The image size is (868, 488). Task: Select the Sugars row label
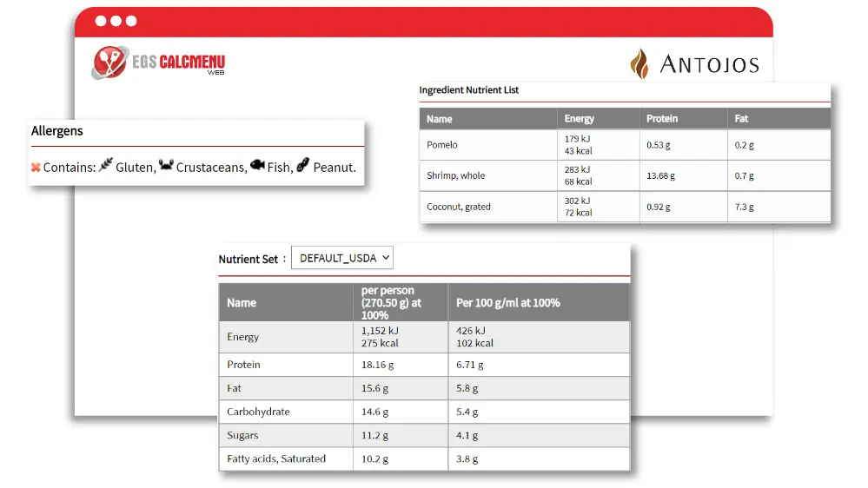[242, 435]
